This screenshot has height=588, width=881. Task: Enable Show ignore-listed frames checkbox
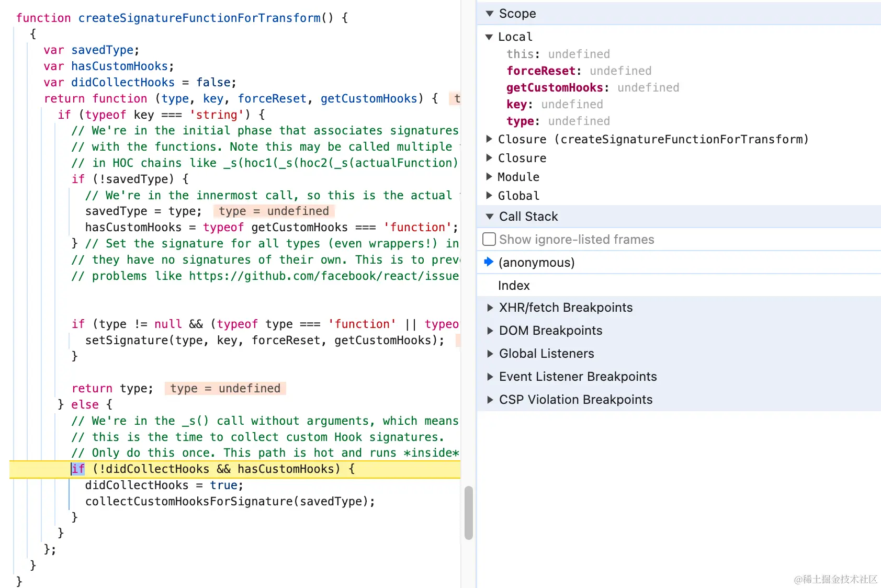click(x=489, y=240)
